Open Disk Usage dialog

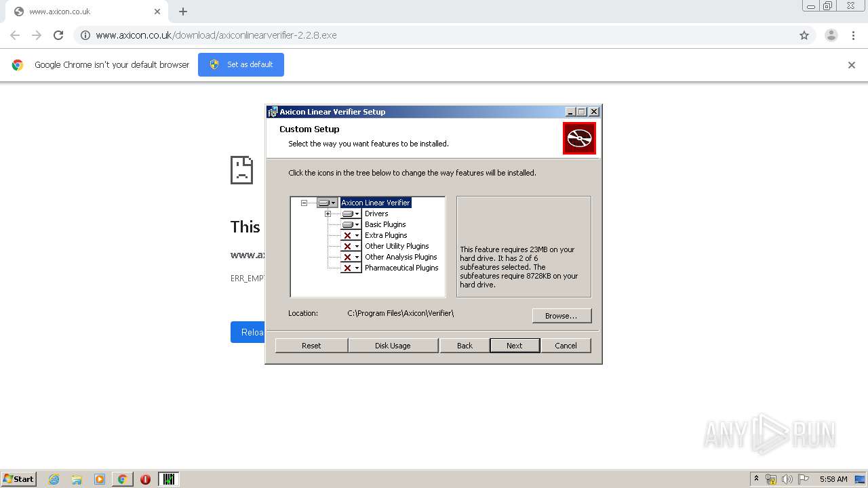tap(393, 346)
